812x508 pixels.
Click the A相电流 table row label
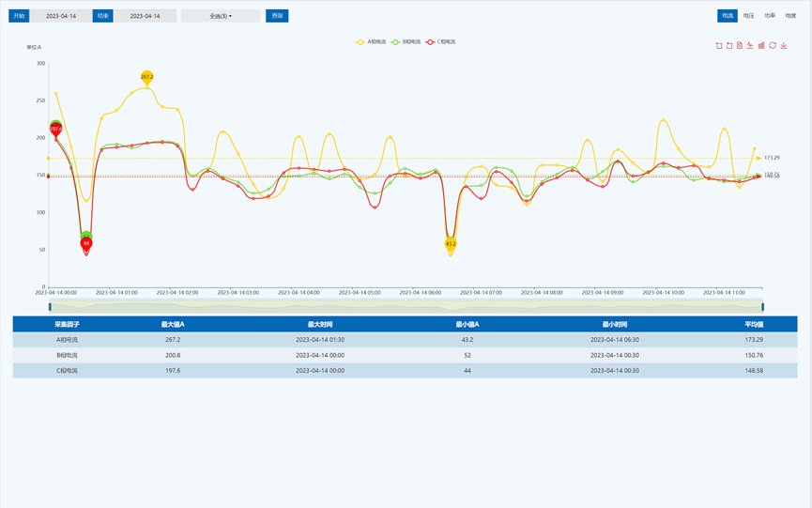68,340
